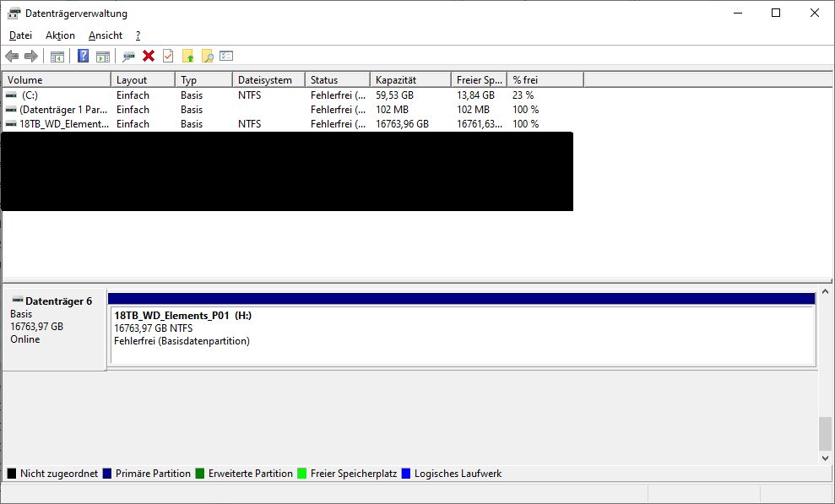The width and height of the screenshot is (835, 504).
Task: Click the 23 % free cell
Action: [x=523, y=95]
